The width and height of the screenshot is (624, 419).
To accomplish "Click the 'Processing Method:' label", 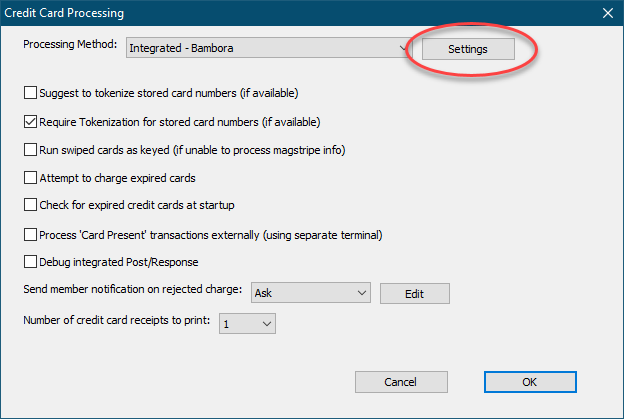I will pos(71,45).
